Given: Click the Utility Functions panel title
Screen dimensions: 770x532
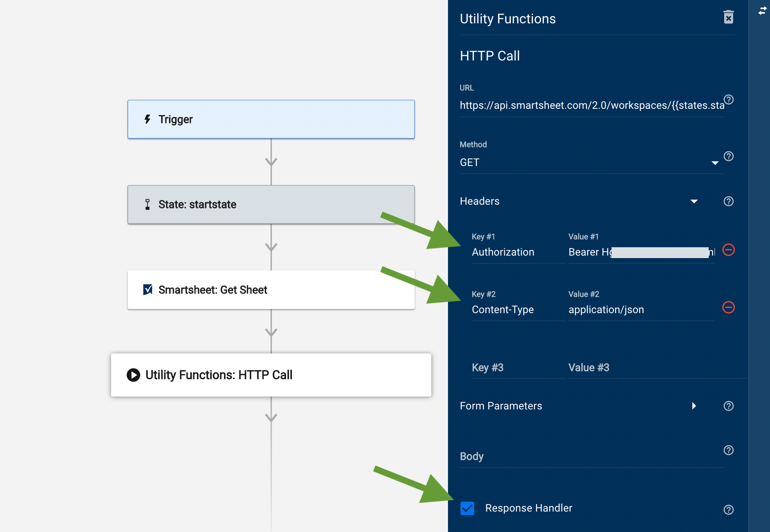Looking at the screenshot, I should 508,19.
